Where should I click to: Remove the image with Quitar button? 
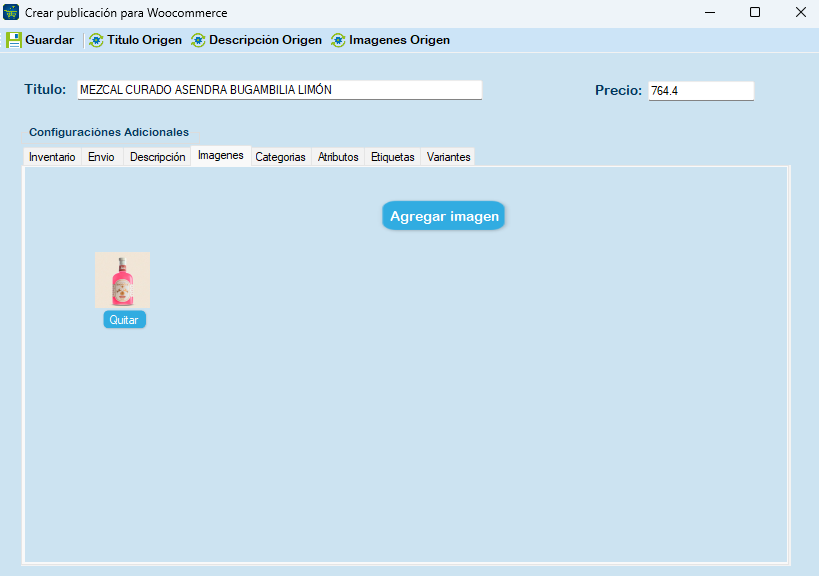124,320
